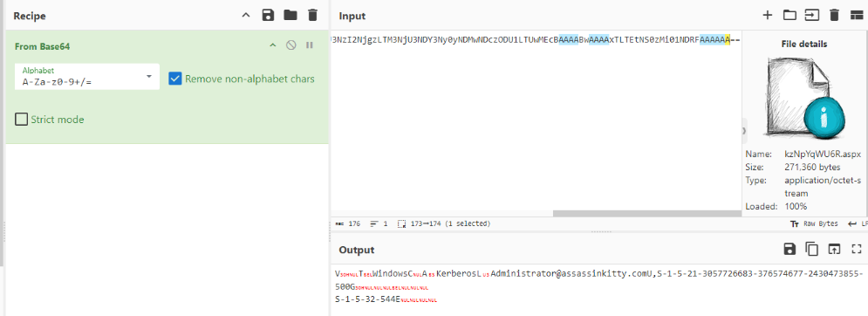Clear the recipe with trash icon
The width and height of the screenshot is (868, 316).
(x=313, y=16)
